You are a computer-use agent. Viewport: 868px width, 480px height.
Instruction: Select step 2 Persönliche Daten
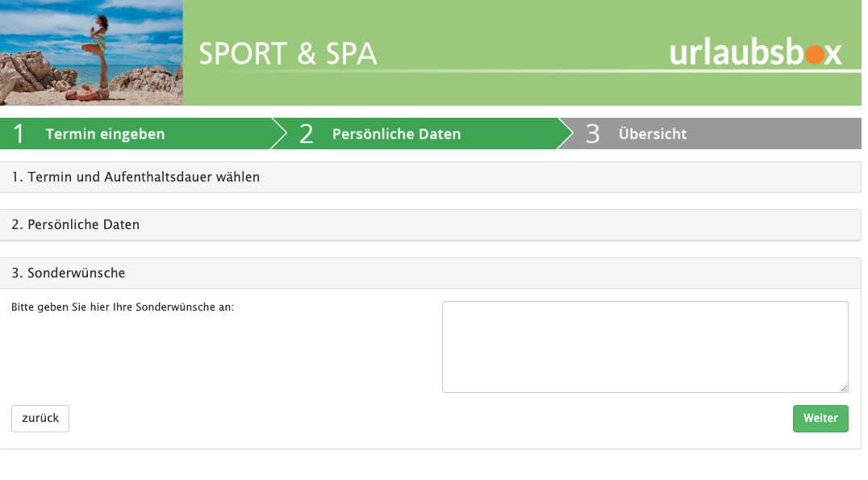pyautogui.click(x=396, y=134)
